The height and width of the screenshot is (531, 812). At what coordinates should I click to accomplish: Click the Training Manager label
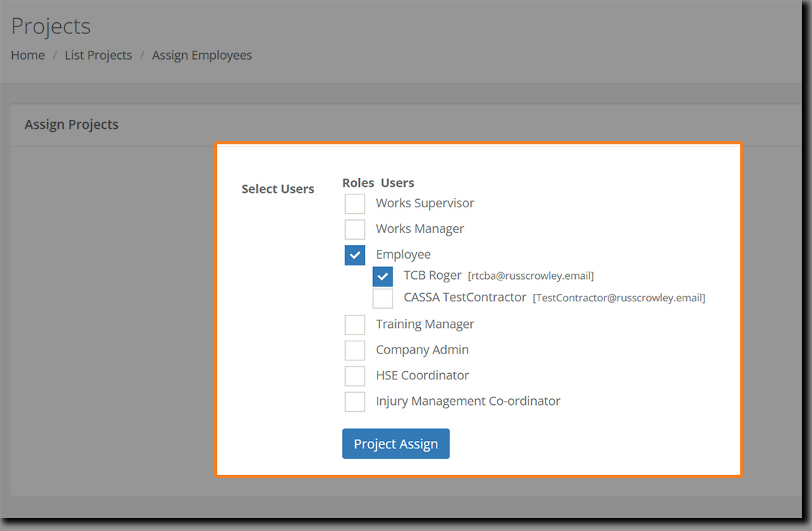point(425,324)
